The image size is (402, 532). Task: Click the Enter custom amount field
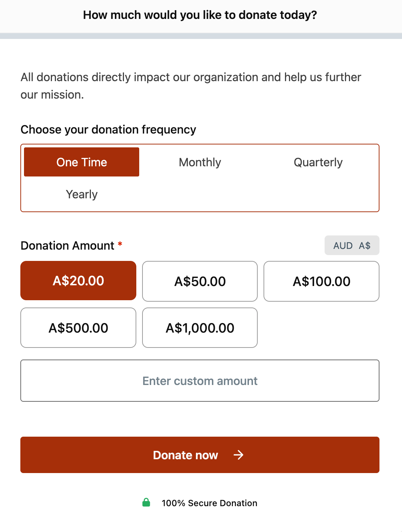(200, 381)
